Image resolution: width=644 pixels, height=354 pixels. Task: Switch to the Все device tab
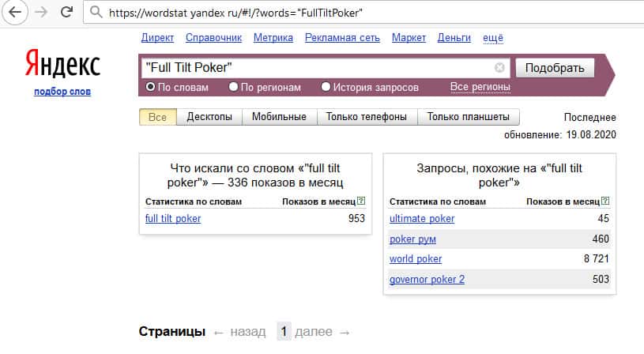(158, 117)
